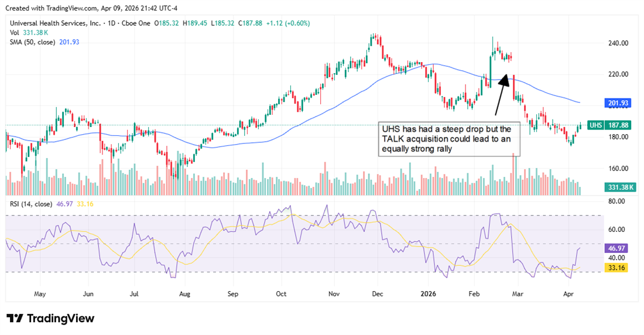Click the Aug label on time axis
644x335 pixels.
tap(185, 293)
